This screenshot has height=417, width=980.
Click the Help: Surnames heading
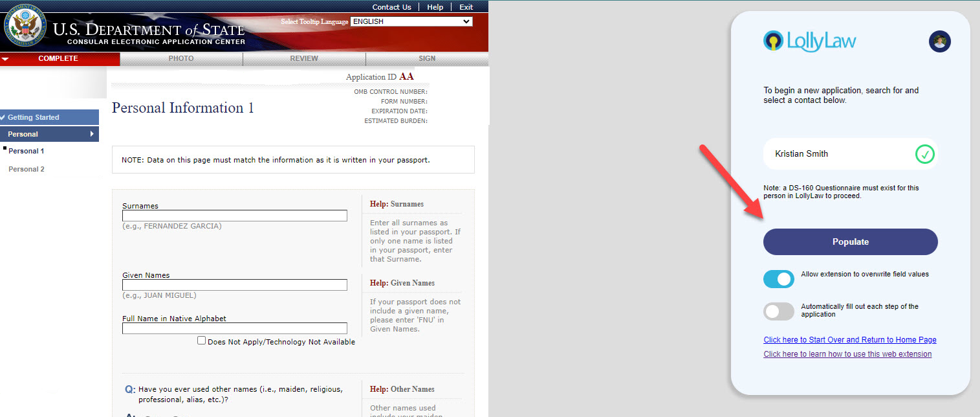pyautogui.click(x=397, y=204)
